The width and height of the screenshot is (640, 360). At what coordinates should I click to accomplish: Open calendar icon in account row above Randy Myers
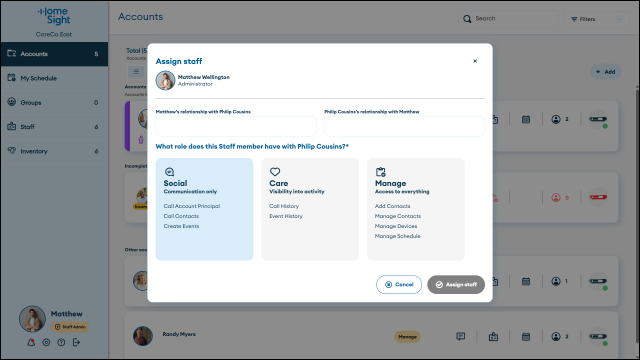[526, 281]
